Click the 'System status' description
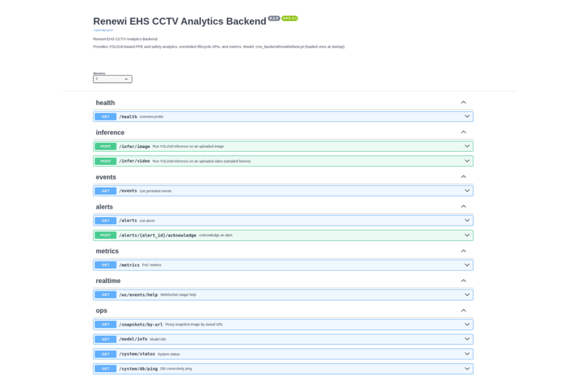This screenshot has width=579, height=392. [x=168, y=354]
